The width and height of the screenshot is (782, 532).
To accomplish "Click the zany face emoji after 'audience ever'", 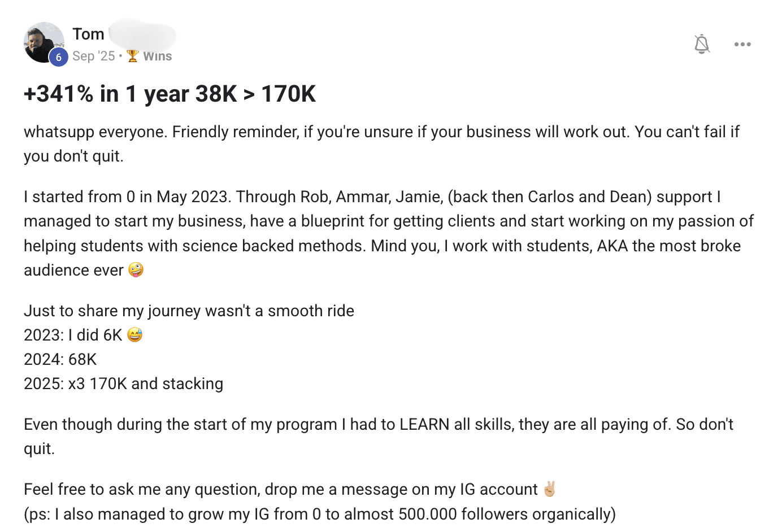I will coord(136,270).
